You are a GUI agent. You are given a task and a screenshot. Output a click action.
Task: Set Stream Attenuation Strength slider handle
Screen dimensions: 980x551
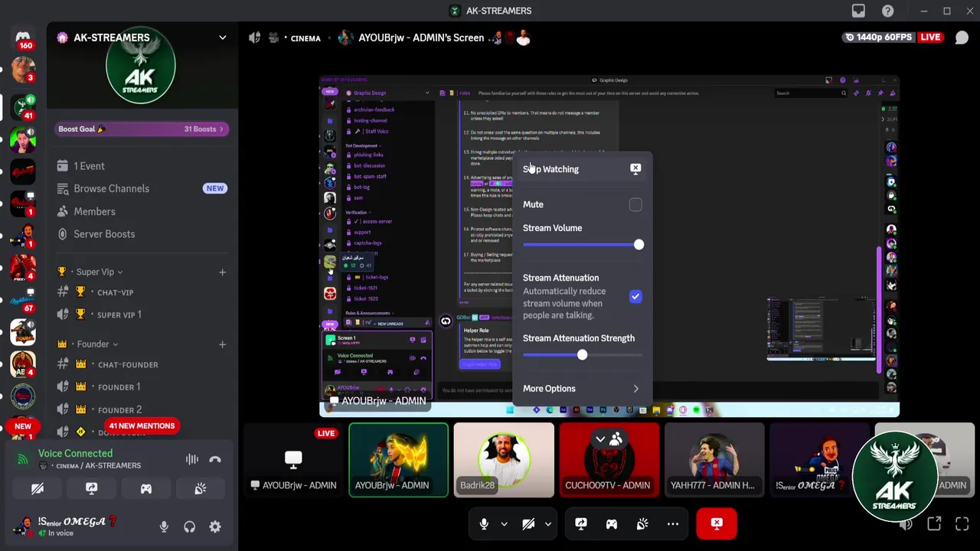pyautogui.click(x=582, y=355)
